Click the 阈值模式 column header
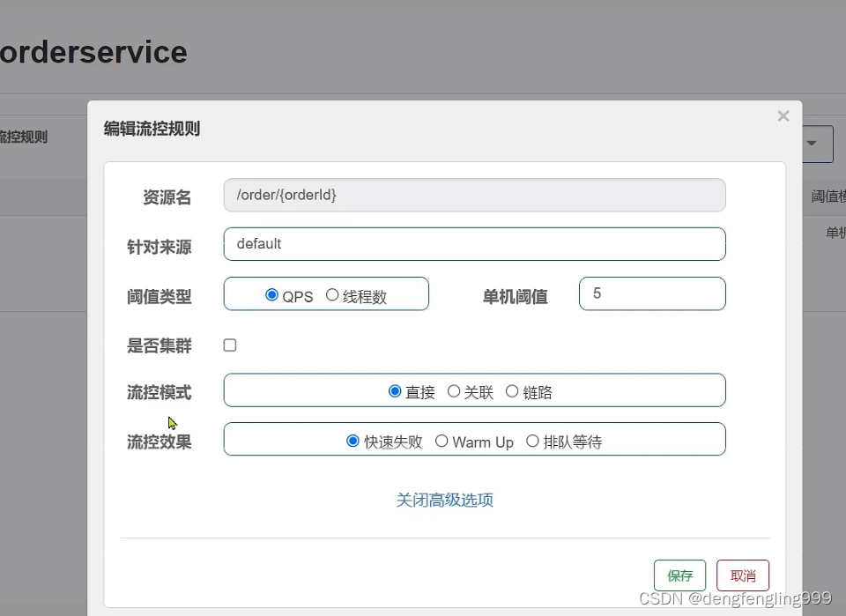Viewport: 846px width, 616px height. tap(828, 197)
